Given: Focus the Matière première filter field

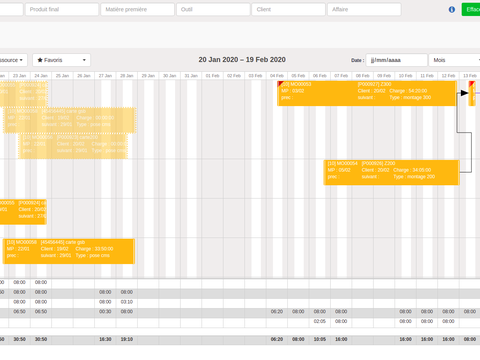Looking at the screenshot, I should [x=137, y=9].
